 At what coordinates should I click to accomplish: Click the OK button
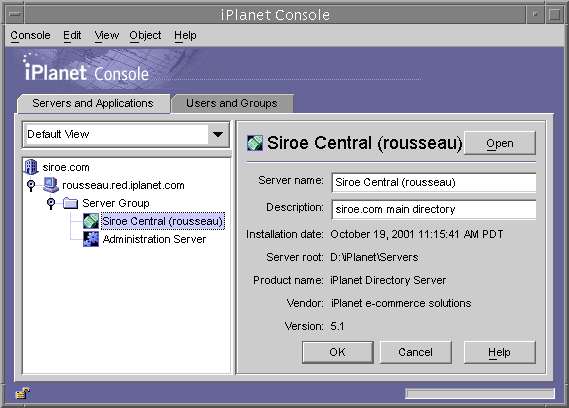pos(337,352)
